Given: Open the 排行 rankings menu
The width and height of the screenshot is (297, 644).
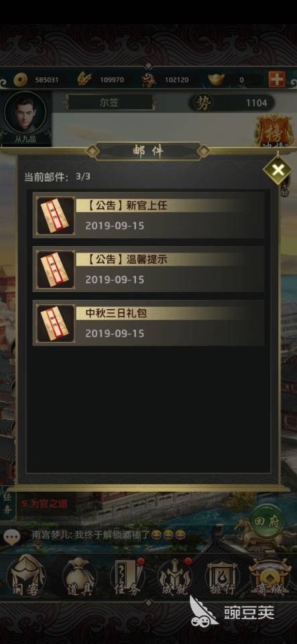Looking at the screenshot, I should (223, 577).
